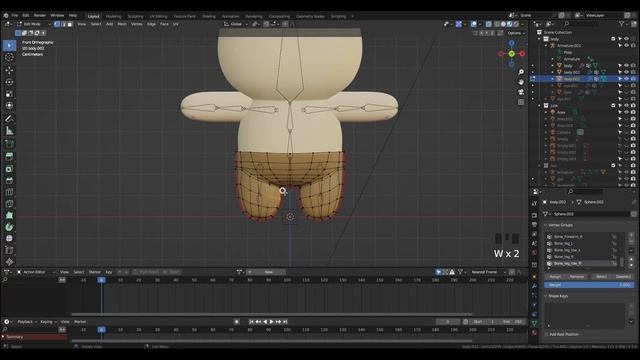Click the Assign vertex group button
The height and width of the screenshot is (360, 640).
tap(555, 277)
